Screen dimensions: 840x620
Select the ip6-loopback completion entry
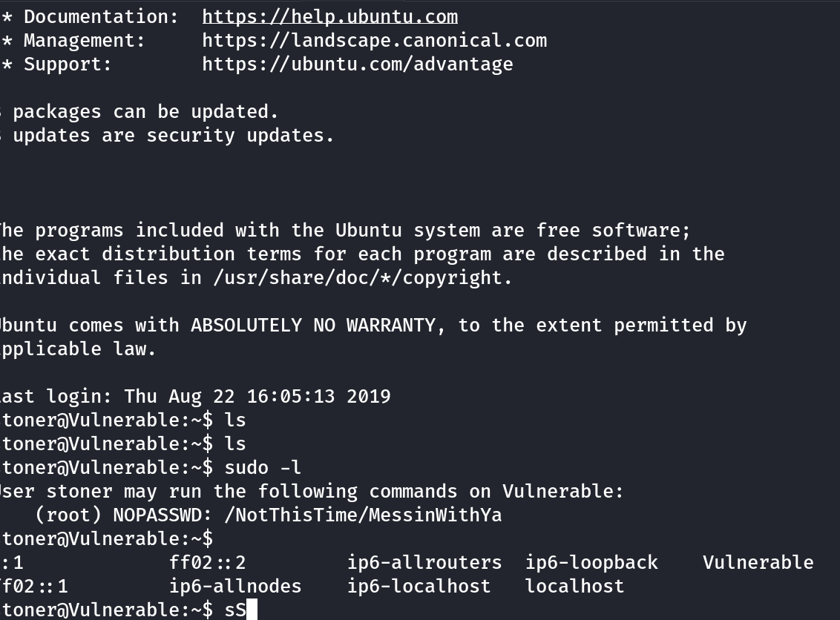click(x=591, y=562)
